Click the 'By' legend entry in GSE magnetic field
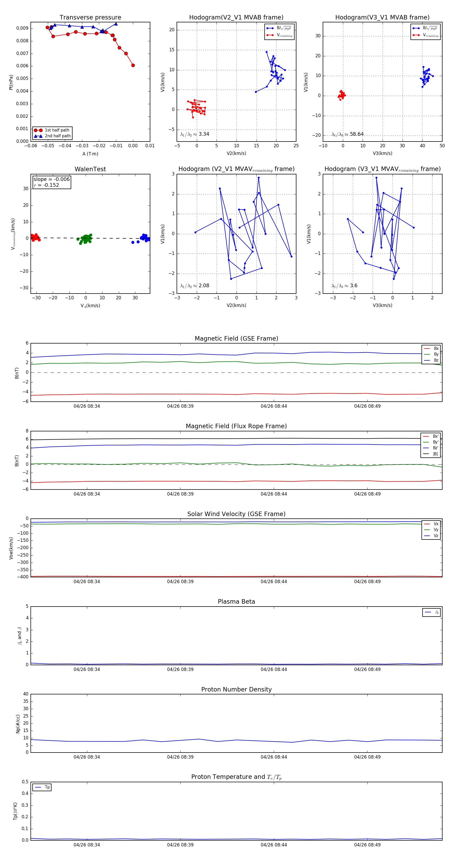 [431, 354]
